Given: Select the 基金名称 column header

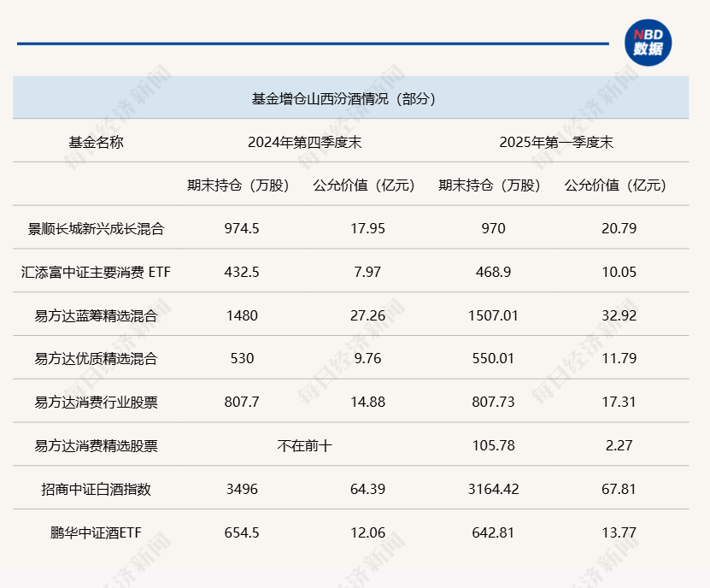Looking at the screenshot, I should point(96,142).
